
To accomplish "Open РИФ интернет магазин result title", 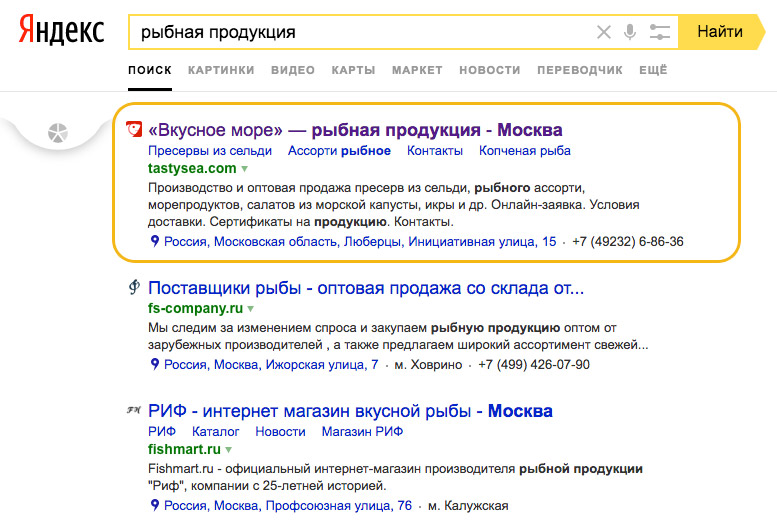I will [350, 411].
